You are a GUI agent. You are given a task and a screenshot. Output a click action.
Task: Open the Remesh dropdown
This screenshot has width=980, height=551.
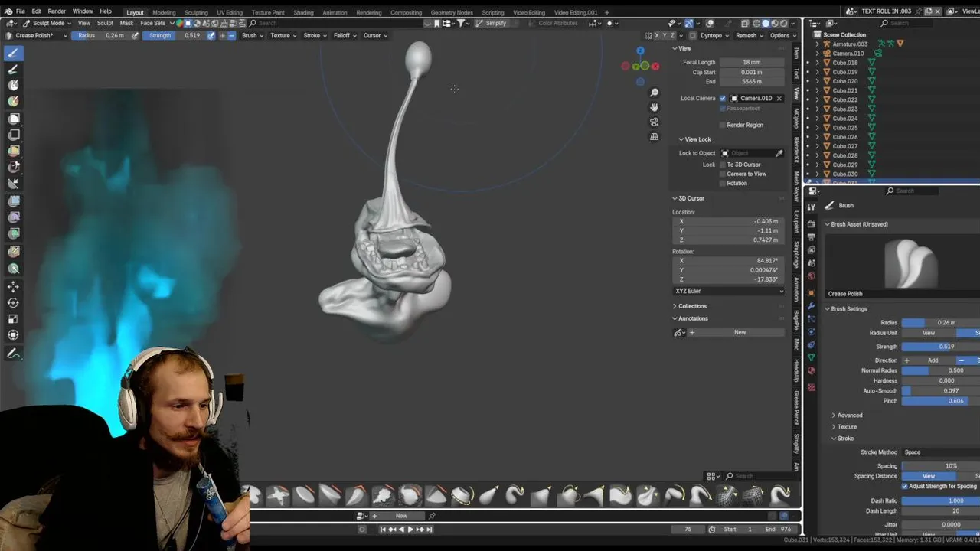(748, 35)
